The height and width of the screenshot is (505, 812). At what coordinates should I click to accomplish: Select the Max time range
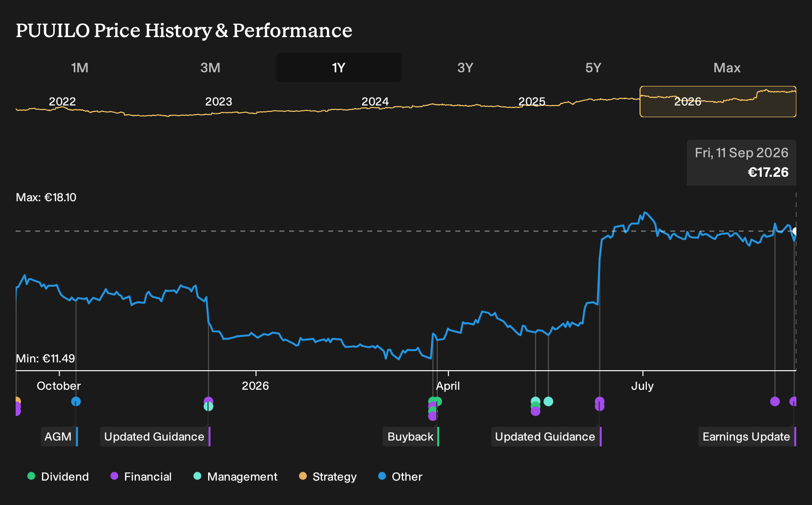point(727,67)
